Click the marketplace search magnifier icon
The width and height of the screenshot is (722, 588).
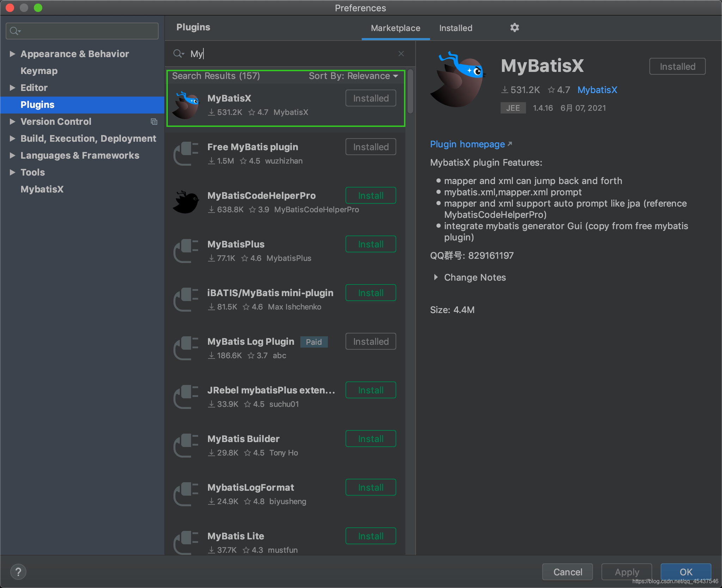click(178, 54)
